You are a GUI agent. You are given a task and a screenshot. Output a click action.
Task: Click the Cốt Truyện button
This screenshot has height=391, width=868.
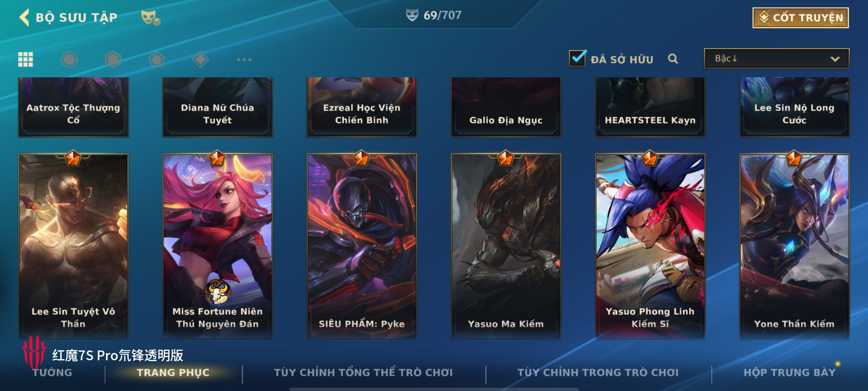(801, 18)
